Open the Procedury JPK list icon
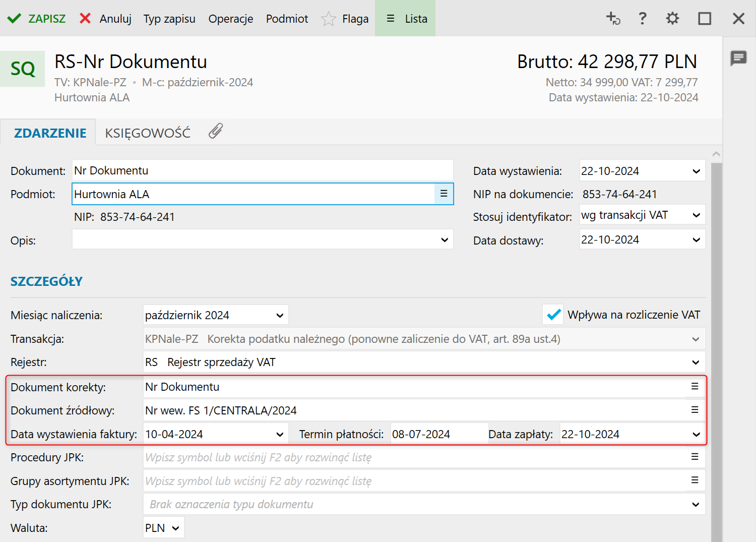Screen dimensions: 756x542 (x=695, y=457)
